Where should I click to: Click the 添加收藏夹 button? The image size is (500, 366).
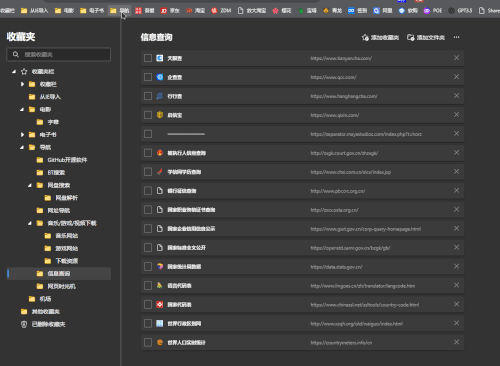point(380,37)
